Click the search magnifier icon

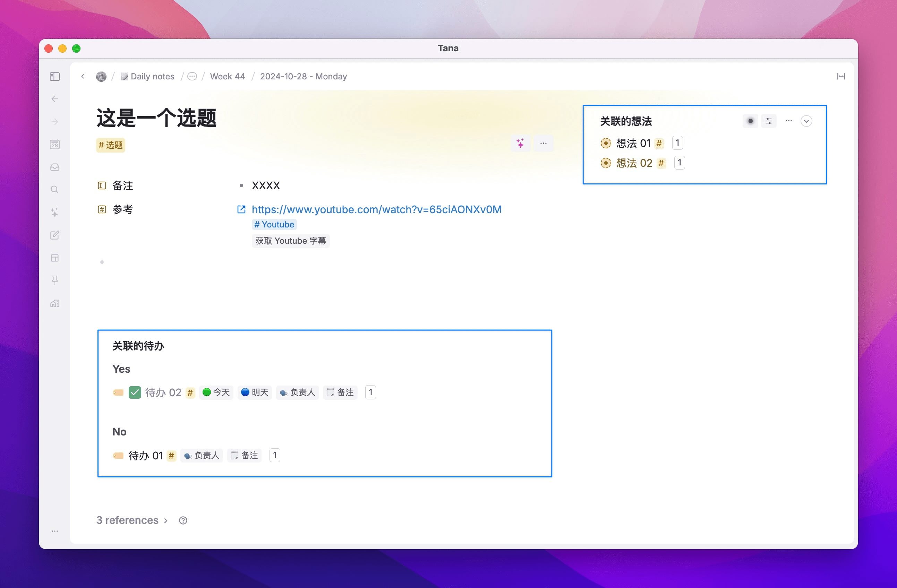tap(55, 190)
